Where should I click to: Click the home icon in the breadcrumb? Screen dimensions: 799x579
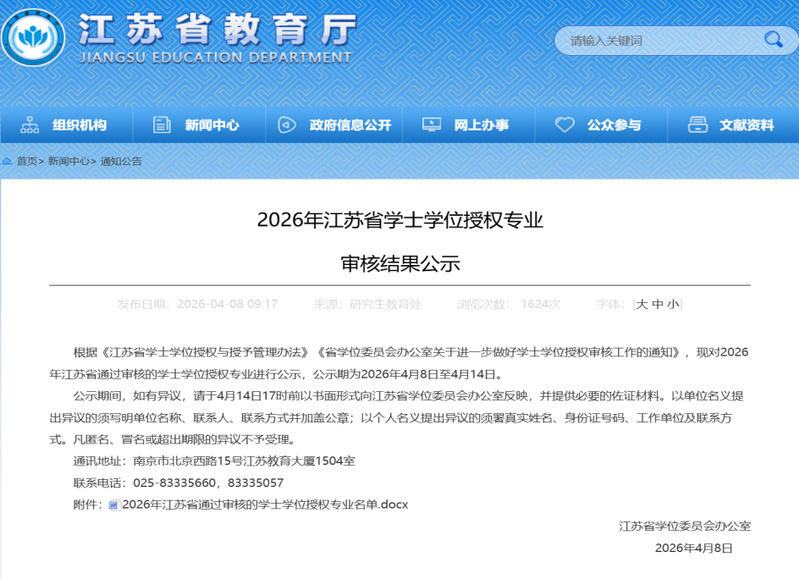click(8, 161)
